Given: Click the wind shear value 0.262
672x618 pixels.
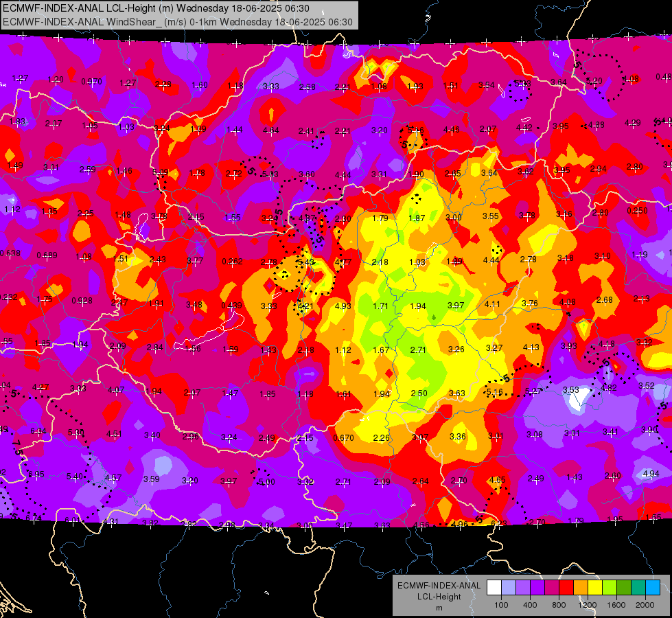Looking at the screenshot, I should (232, 261).
